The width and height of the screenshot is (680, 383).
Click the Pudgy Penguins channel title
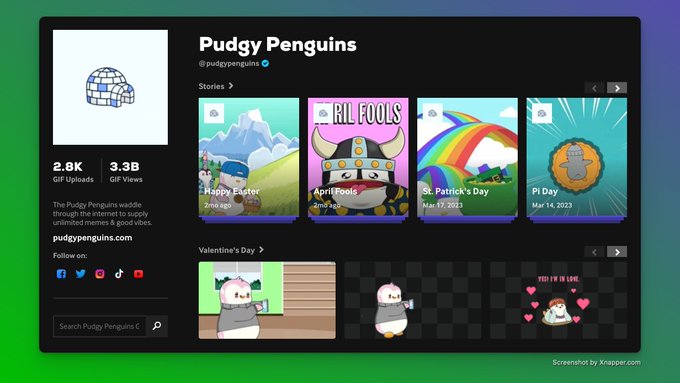(278, 44)
